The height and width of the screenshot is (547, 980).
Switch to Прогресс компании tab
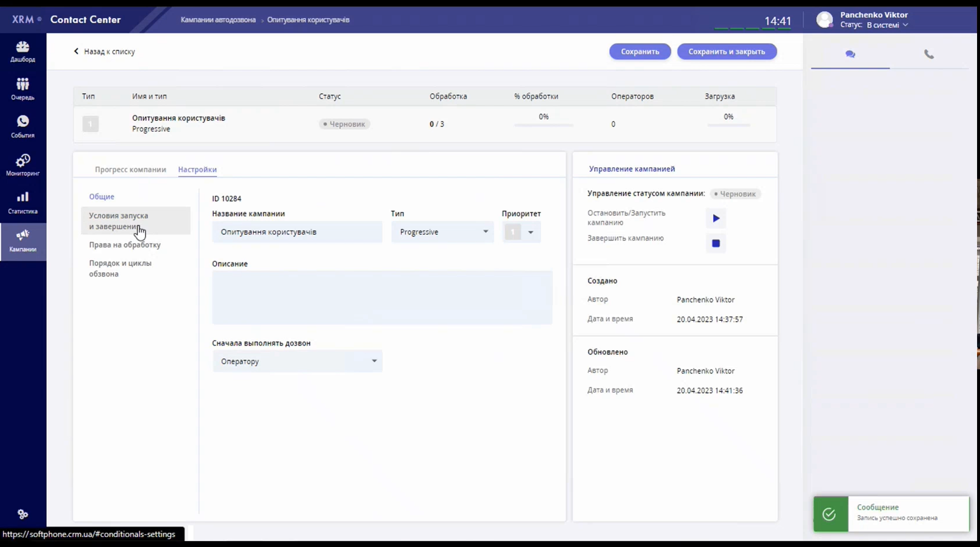[x=130, y=169]
